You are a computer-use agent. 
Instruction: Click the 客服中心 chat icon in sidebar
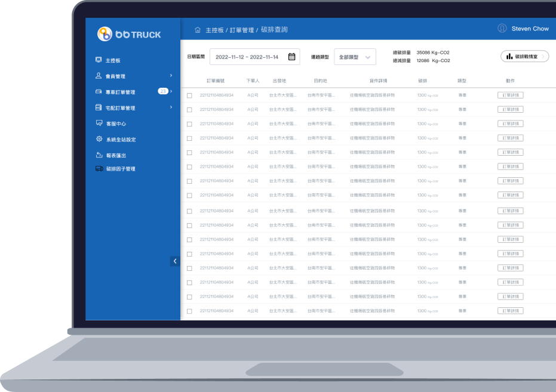99,124
